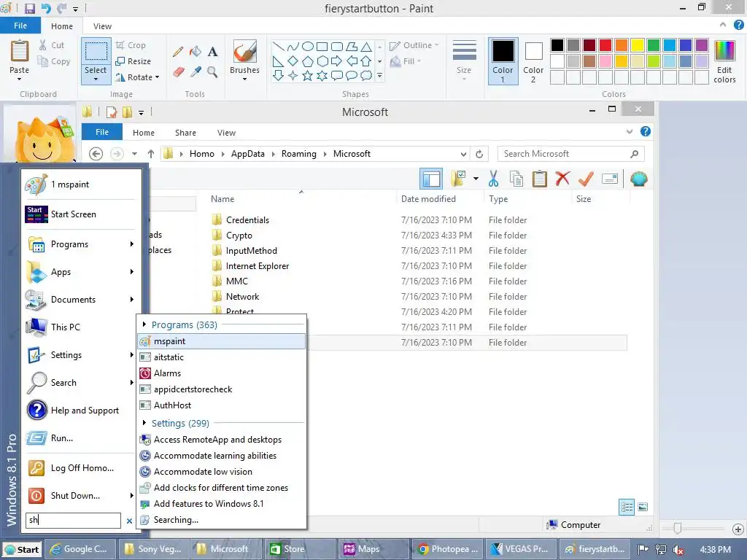Image resolution: width=747 pixels, height=560 pixels.
Task: Go up one folder level in Explorer
Action: click(150, 154)
